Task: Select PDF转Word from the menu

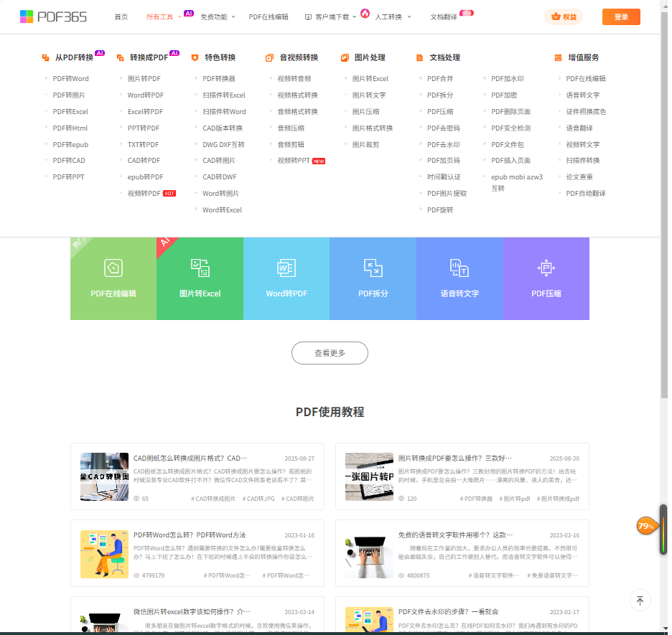Action: pos(70,79)
